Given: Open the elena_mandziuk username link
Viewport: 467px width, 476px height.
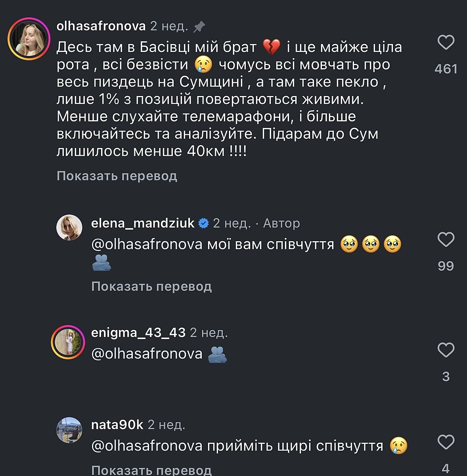Looking at the screenshot, I should pyautogui.click(x=143, y=223).
